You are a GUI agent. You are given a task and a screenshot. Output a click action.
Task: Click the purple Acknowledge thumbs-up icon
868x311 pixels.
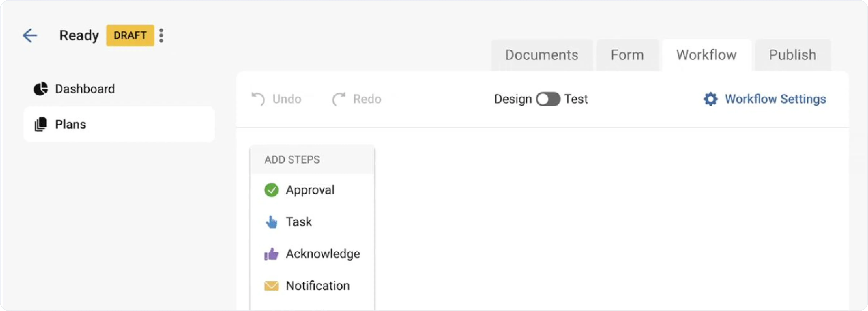tap(272, 254)
